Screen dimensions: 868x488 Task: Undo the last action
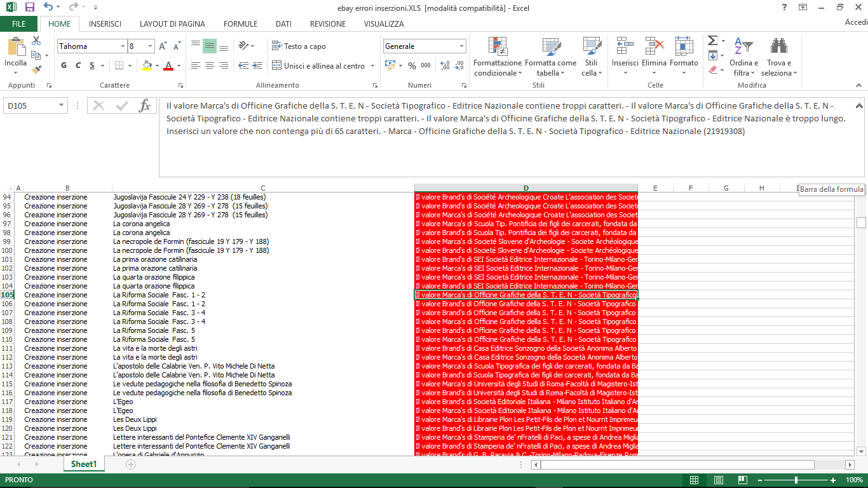pos(48,8)
